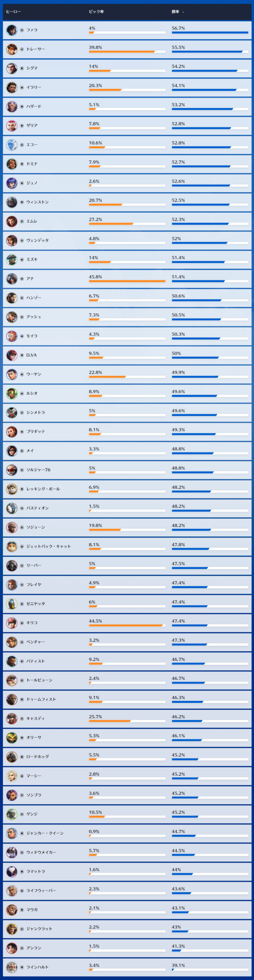Click the role icon beside ゲンジ
Screen dimensions: 254x980
[x=22, y=814]
